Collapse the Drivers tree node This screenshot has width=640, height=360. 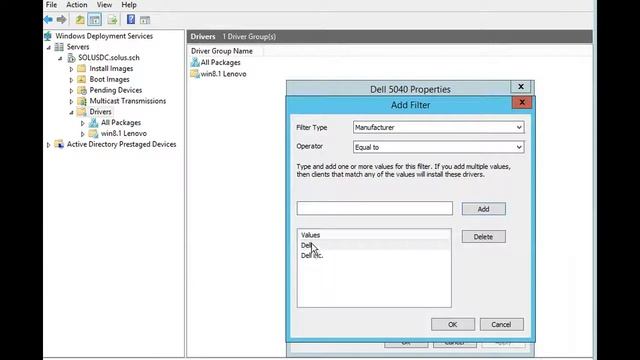pyautogui.click(x=72, y=112)
